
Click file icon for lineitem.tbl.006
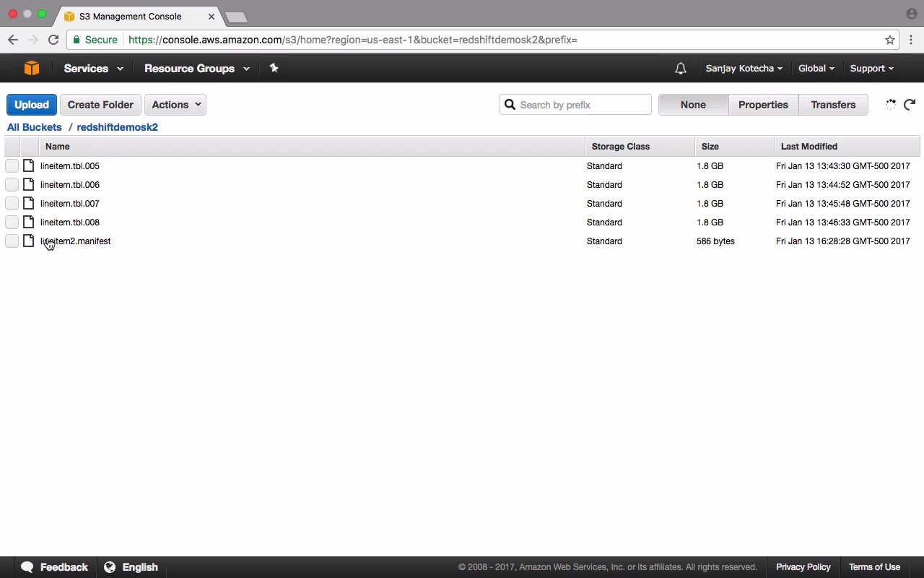(29, 184)
